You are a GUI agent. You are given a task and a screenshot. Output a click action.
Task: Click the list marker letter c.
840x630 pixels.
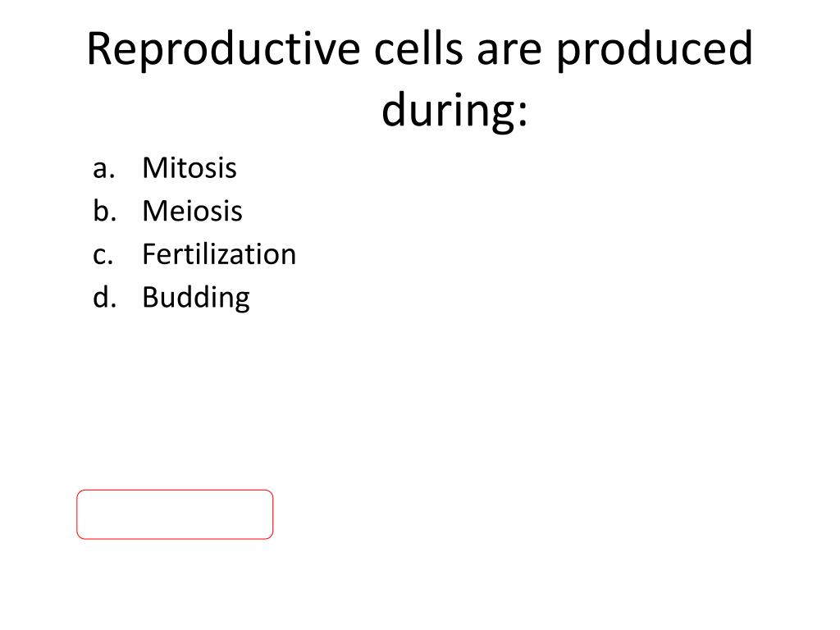click(103, 256)
